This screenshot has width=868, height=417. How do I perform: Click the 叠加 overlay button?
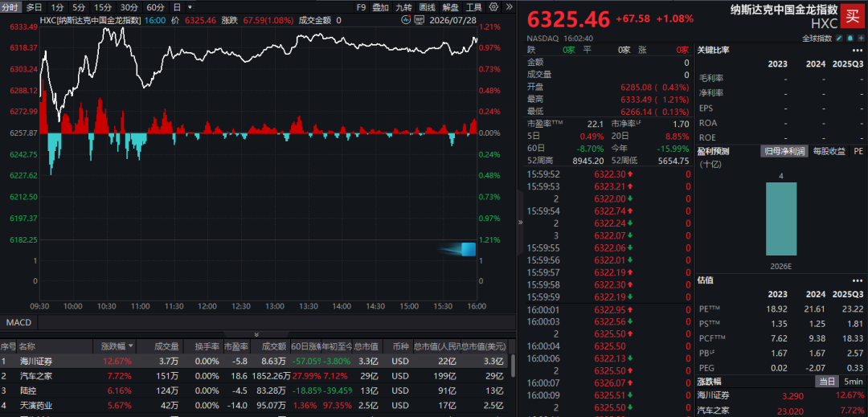(380, 7)
